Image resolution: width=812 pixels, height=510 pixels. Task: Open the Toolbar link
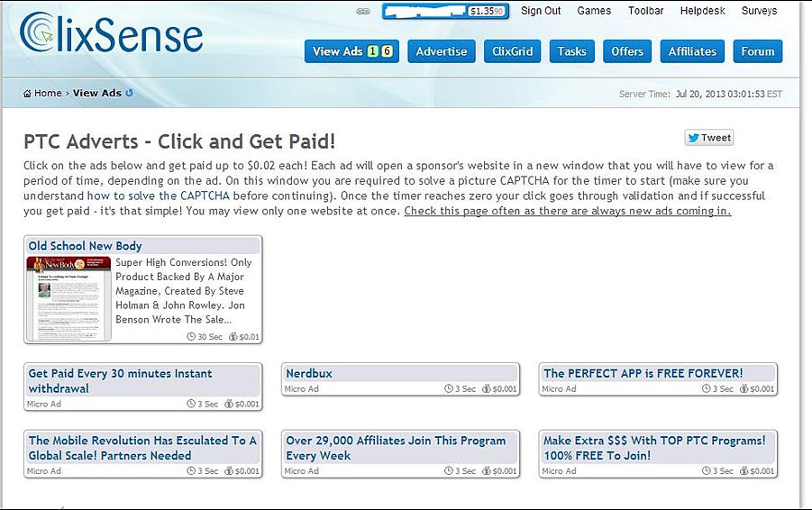click(646, 10)
